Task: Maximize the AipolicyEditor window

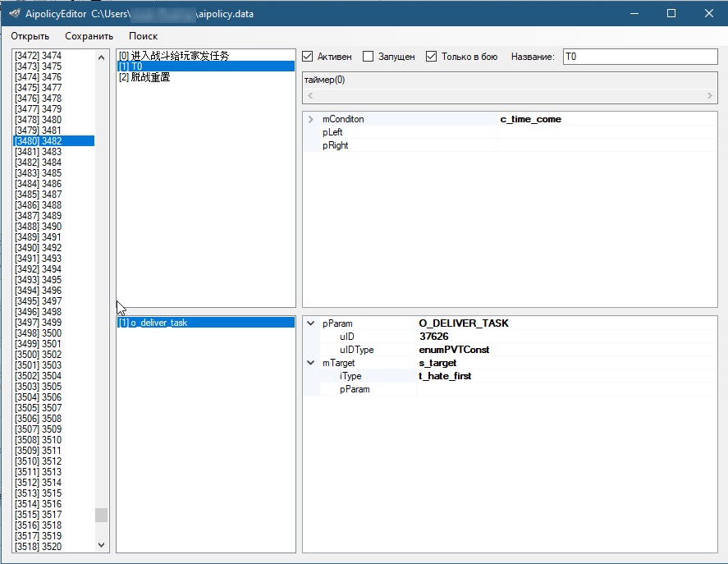Action: tap(671, 13)
